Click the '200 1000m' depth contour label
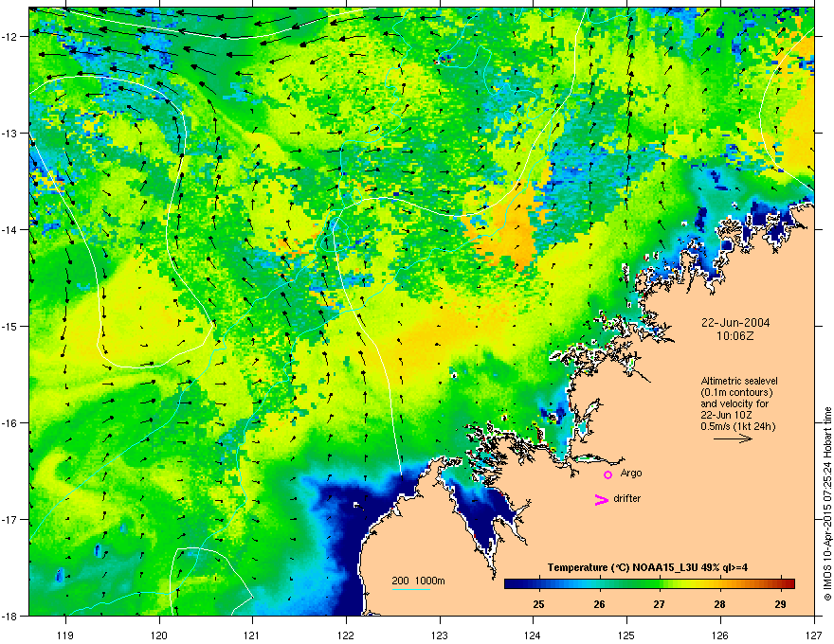Screen dimensions: 834x644 pyautogui.click(x=418, y=581)
